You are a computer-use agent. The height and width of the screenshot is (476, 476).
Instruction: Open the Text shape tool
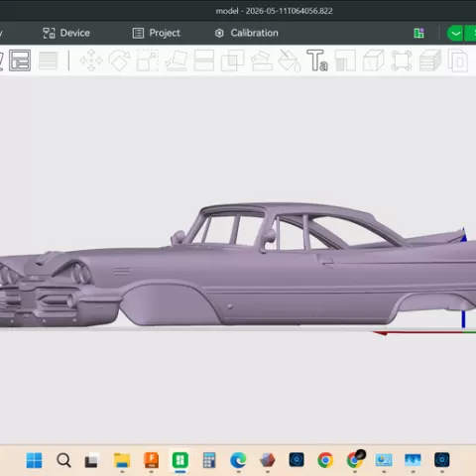317,60
